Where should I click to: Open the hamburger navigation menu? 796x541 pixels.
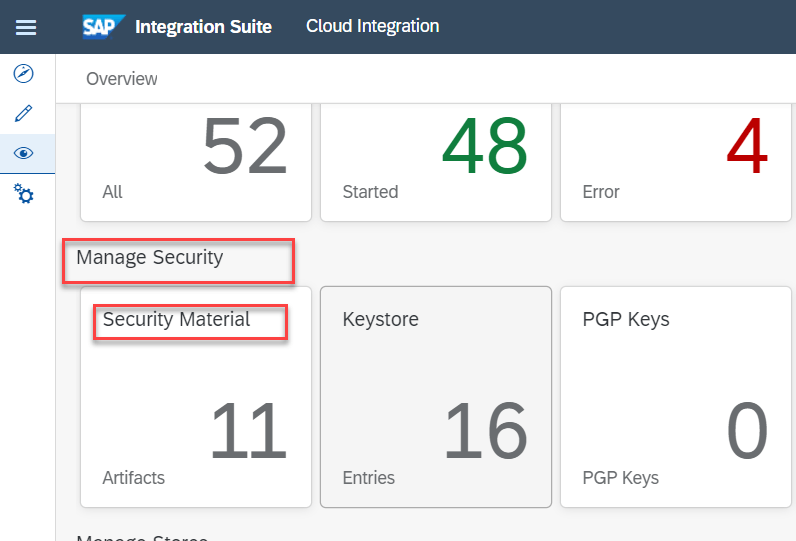[26, 27]
